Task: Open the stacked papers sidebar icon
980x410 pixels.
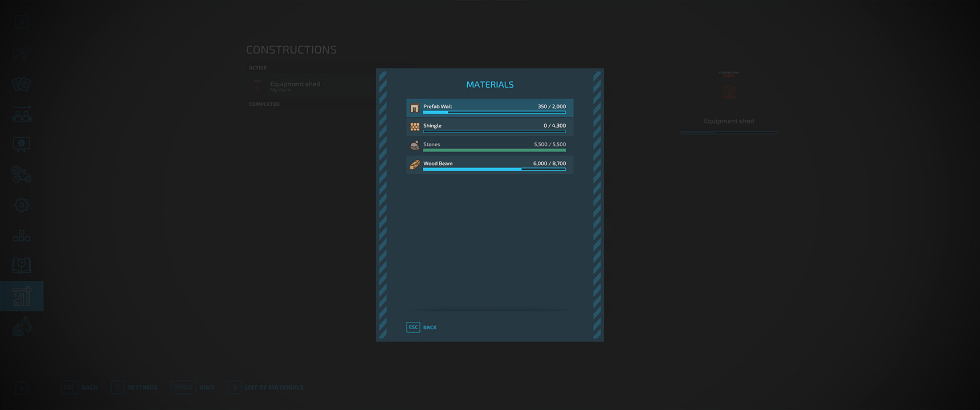Action: pyautogui.click(x=22, y=84)
